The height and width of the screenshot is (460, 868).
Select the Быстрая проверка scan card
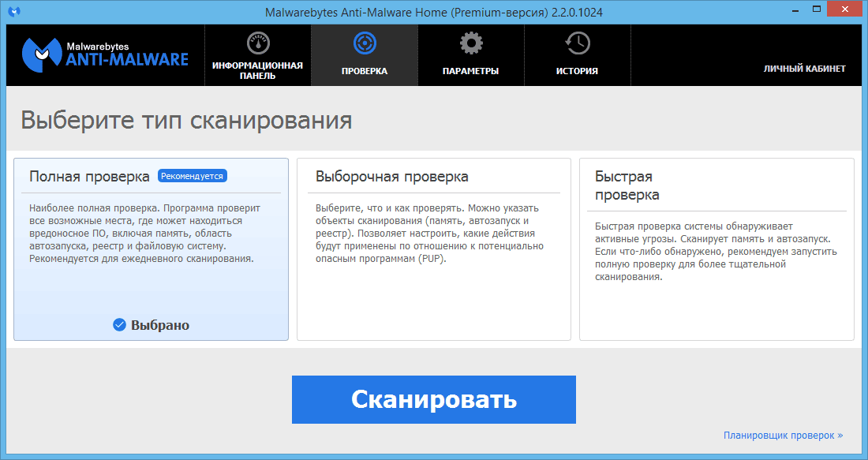coord(716,249)
